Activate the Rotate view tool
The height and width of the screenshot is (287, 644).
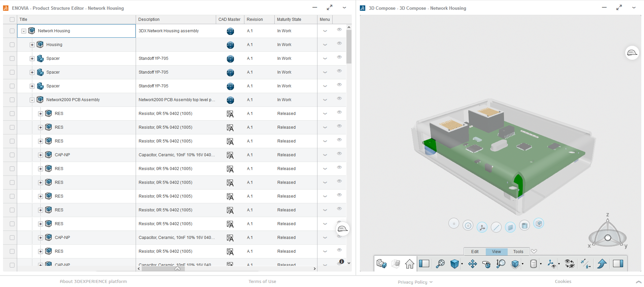coord(486,264)
